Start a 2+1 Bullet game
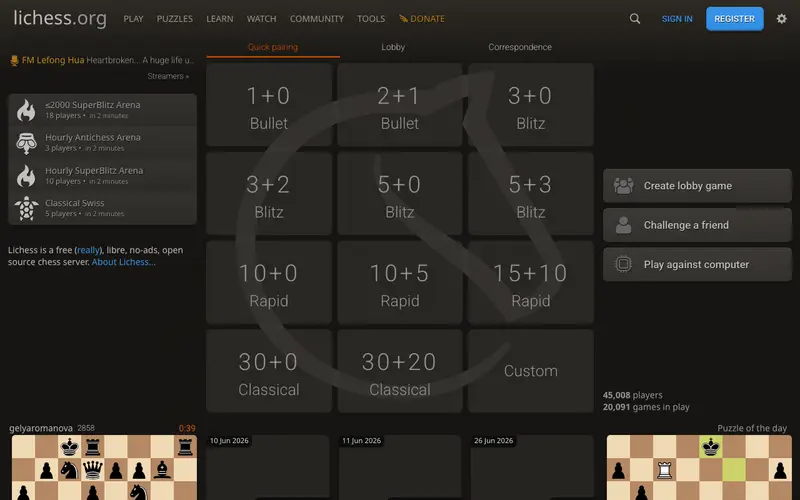Screen dimensions: 800x500 [399, 105]
